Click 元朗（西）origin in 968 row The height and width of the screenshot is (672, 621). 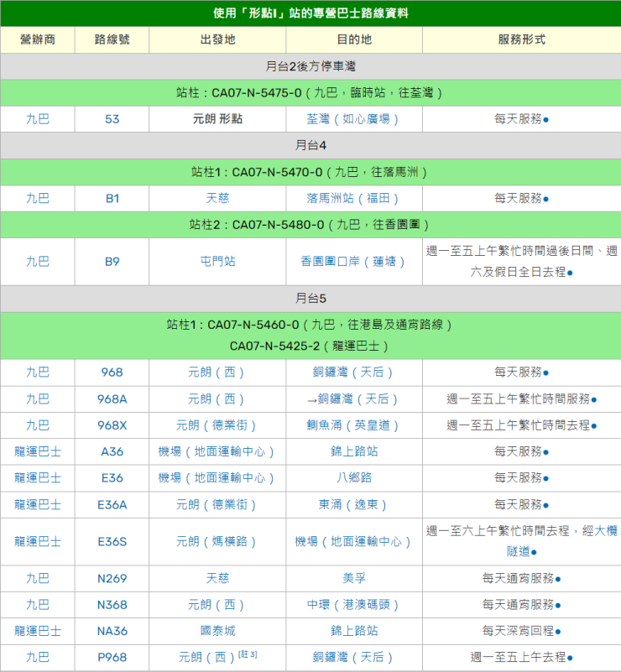click(x=217, y=372)
